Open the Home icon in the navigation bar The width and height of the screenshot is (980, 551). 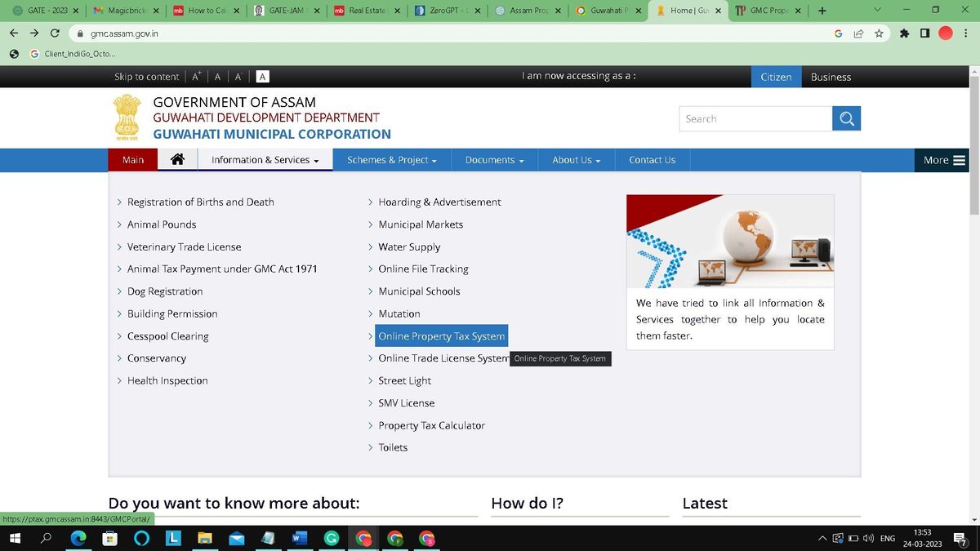point(178,159)
